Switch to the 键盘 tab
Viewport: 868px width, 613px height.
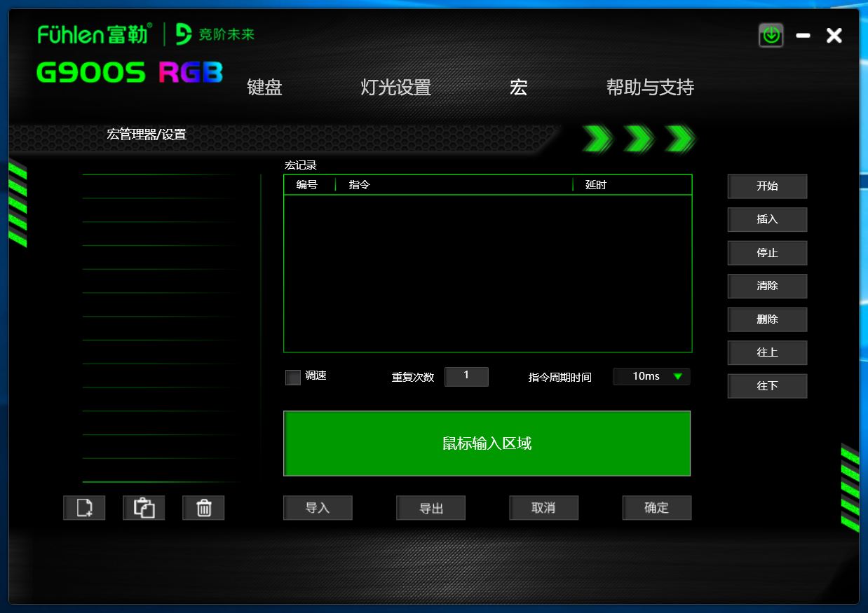(x=263, y=87)
